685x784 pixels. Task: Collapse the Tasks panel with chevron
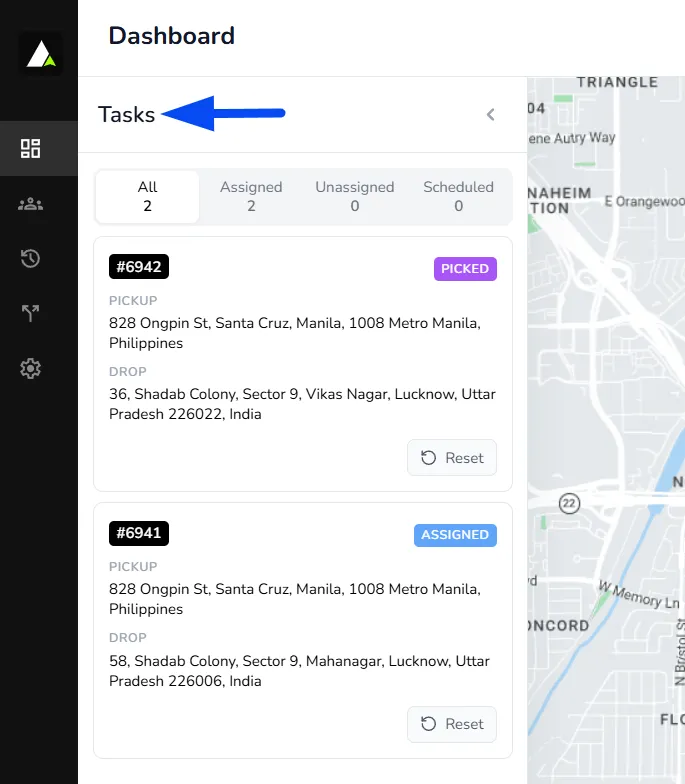point(491,114)
